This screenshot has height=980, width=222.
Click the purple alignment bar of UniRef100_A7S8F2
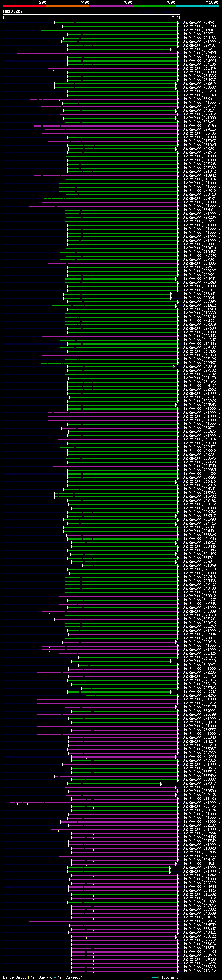[119, 114]
